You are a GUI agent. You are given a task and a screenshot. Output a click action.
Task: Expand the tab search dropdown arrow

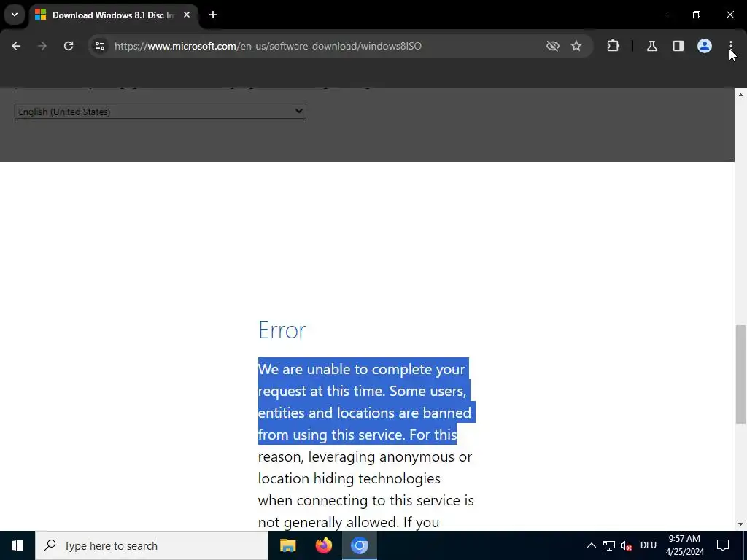point(15,15)
